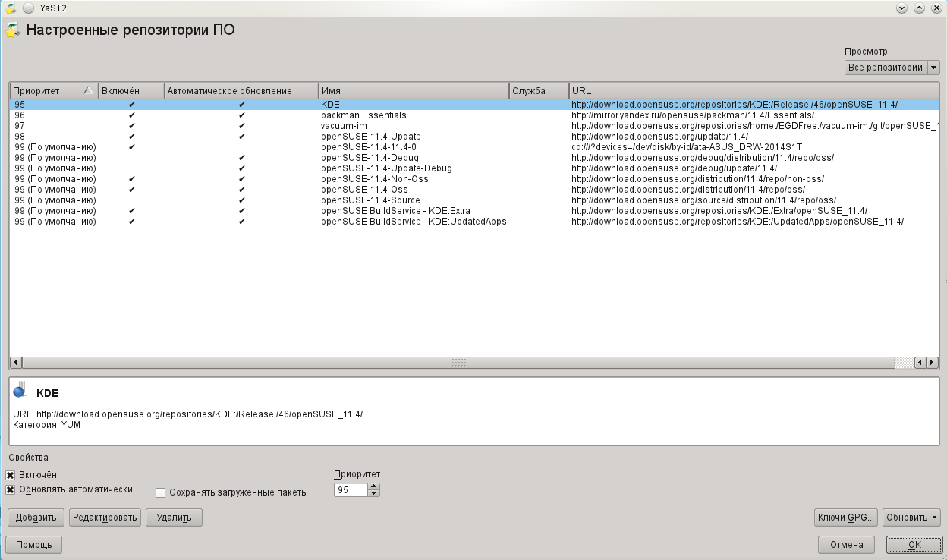Click the autorefresh checkmark for vacuum-im row
Image resolution: width=947 pixels, height=560 pixels.
(x=241, y=126)
